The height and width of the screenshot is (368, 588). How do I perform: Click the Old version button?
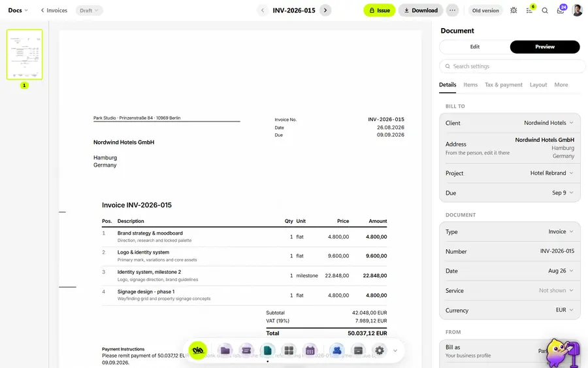pos(485,10)
